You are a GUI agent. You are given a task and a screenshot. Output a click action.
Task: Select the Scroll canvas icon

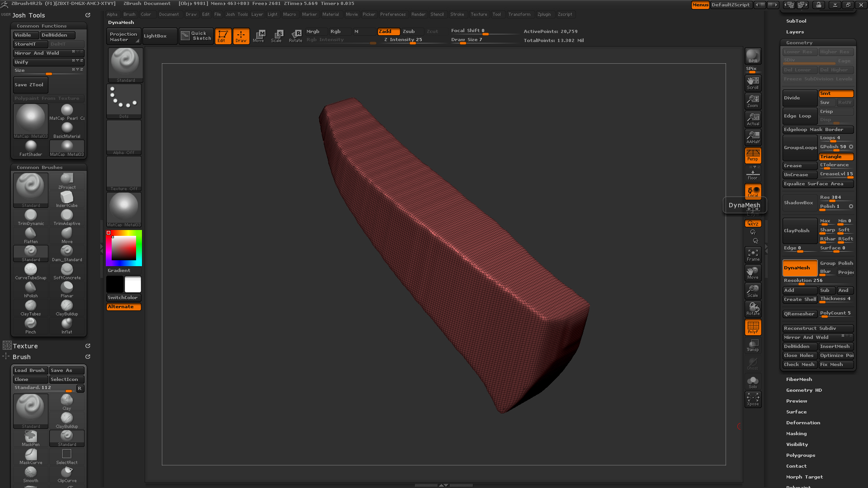[753, 83]
